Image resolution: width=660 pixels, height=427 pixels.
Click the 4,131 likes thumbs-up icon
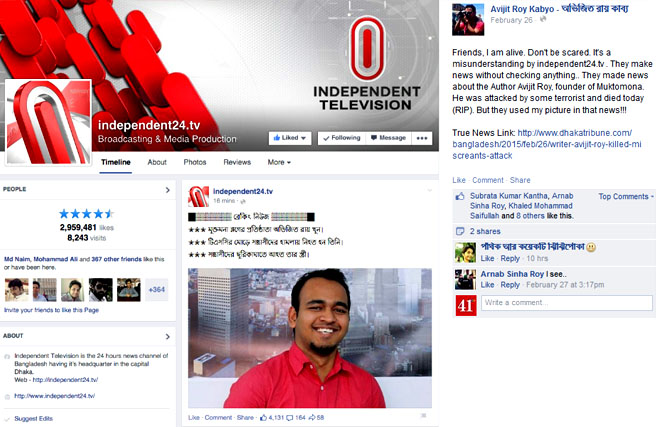(263, 418)
